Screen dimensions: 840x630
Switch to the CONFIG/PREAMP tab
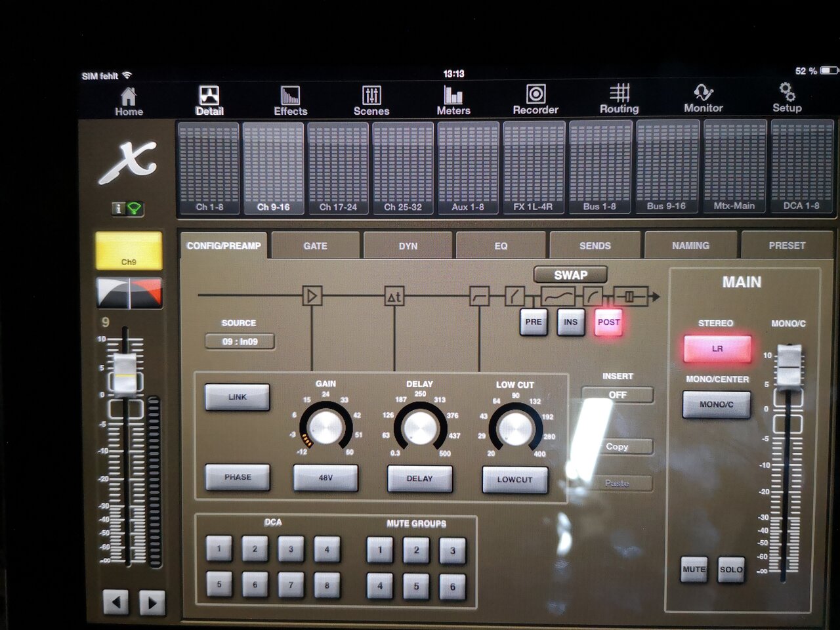(x=223, y=245)
